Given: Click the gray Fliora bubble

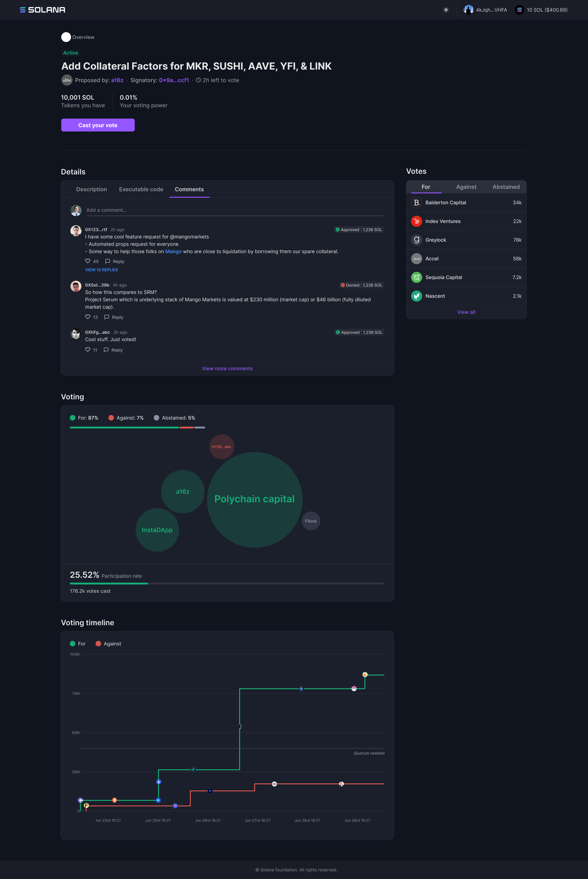Looking at the screenshot, I should coord(311,521).
